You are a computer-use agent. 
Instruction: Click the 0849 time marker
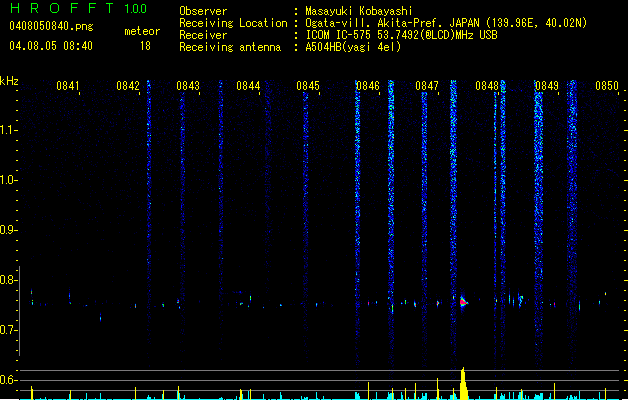coord(547,86)
